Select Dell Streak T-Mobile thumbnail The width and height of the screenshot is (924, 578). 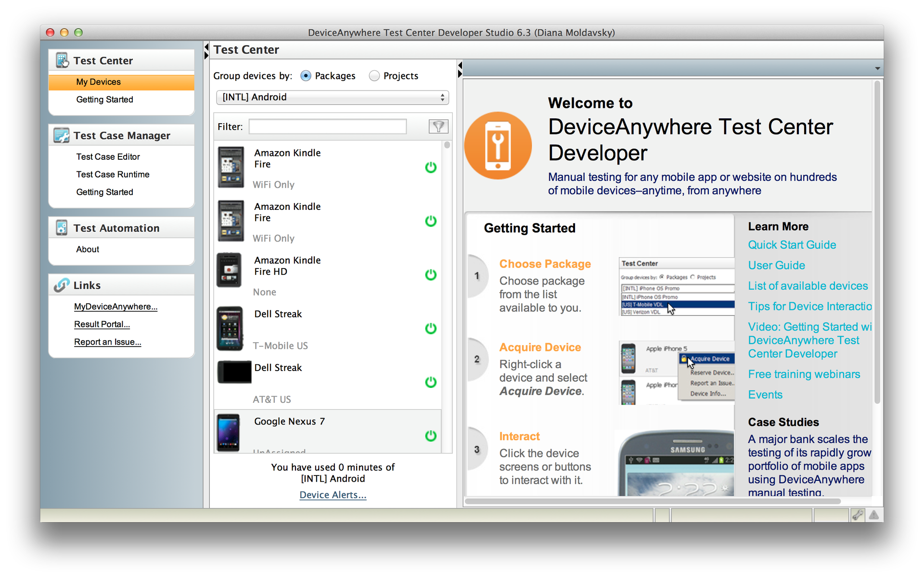point(230,329)
